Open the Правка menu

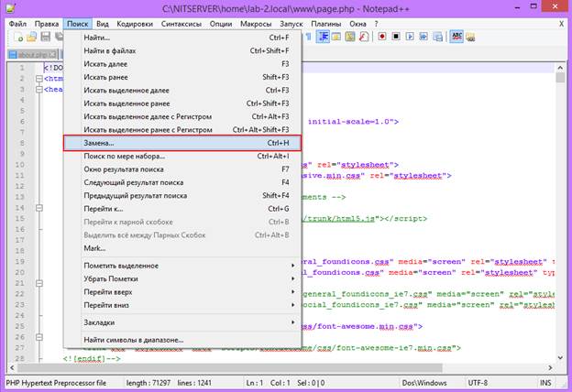pos(47,24)
